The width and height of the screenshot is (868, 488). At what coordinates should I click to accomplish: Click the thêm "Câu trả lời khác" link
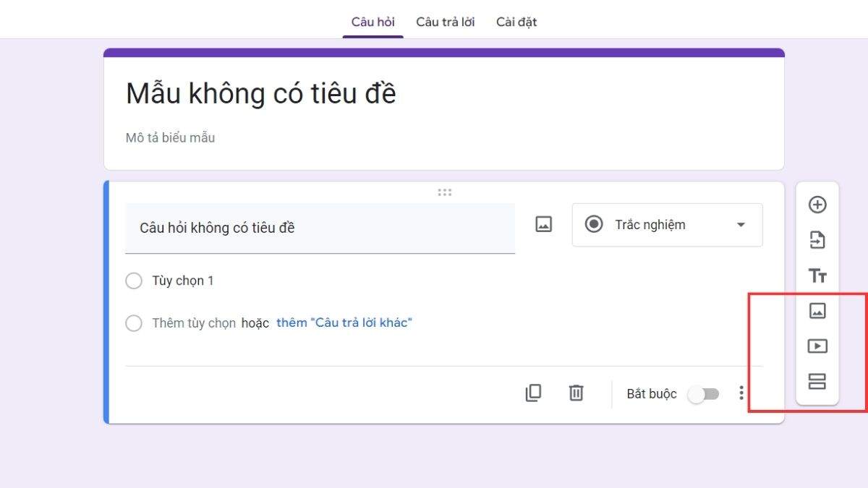point(344,323)
